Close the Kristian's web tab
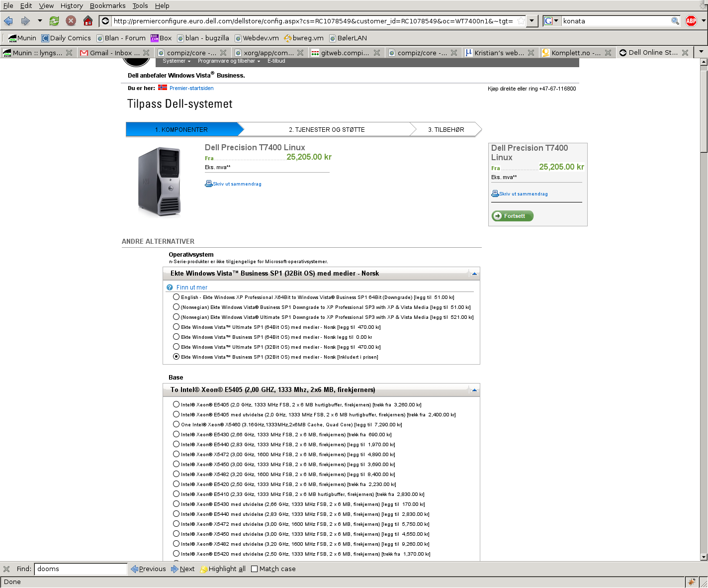This screenshot has height=588, width=708. [531, 53]
